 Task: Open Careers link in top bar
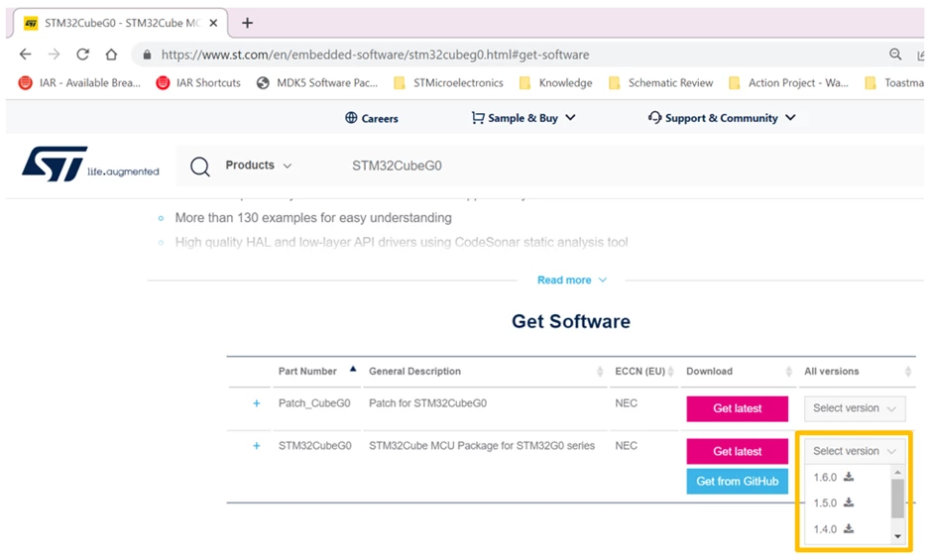click(372, 118)
